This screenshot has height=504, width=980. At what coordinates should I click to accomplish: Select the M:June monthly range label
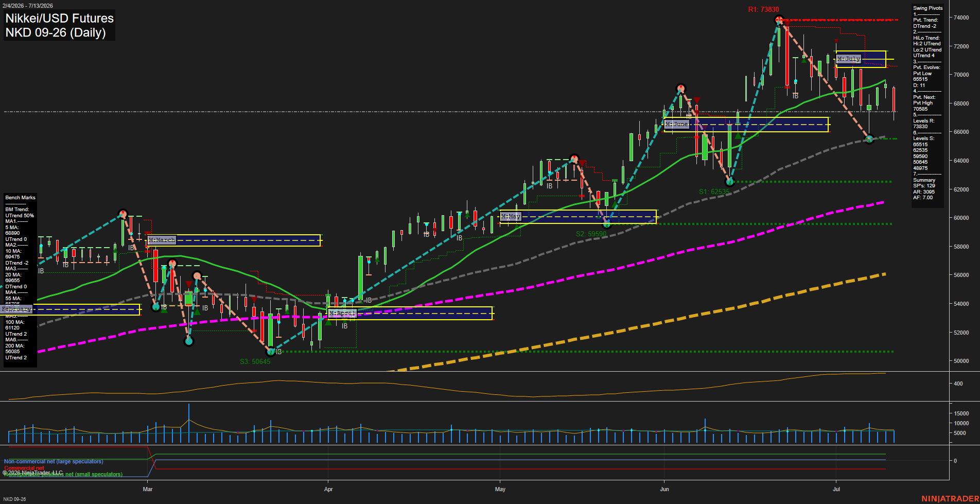[x=676, y=124]
